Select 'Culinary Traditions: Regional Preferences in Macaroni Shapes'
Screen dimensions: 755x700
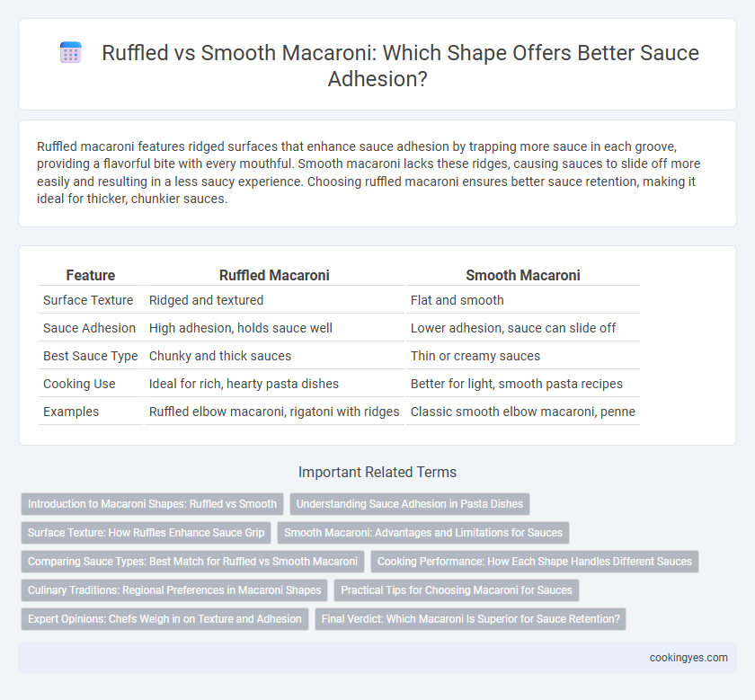click(174, 590)
